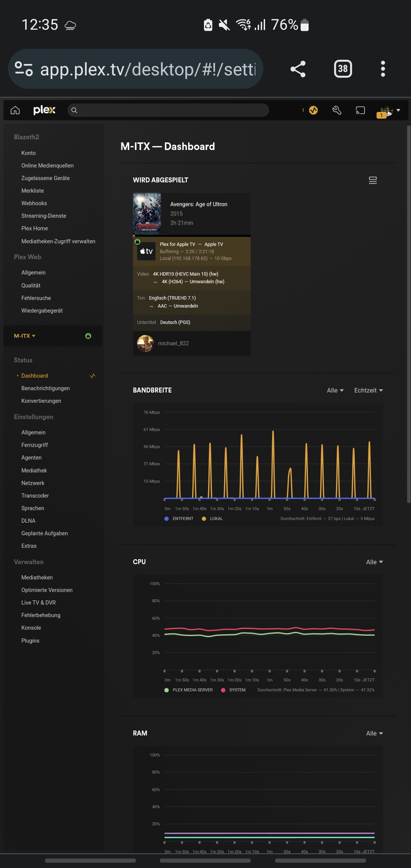The width and height of the screenshot is (411, 868).
Task: Open the Bandbreite Alle filter dropdown
Action: click(335, 390)
